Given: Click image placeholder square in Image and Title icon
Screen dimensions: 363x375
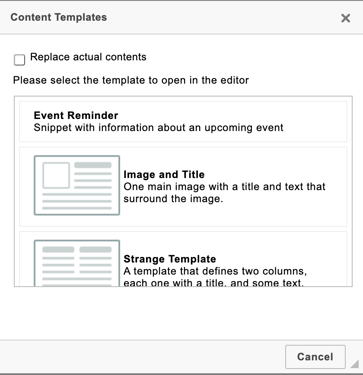Looking at the screenshot, I should [56, 175].
